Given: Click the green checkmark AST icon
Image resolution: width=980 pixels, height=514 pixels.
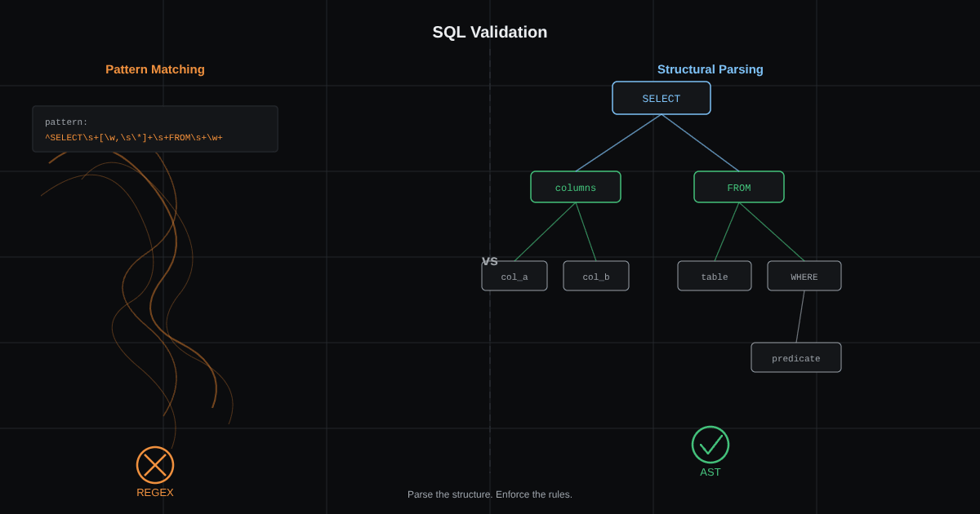Looking at the screenshot, I should click(710, 445).
